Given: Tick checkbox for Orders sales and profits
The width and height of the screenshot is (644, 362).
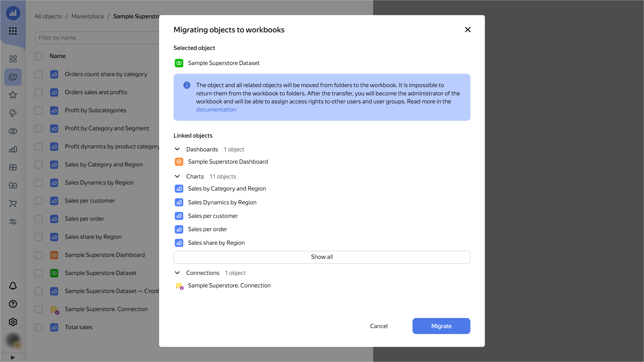Looking at the screenshot, I should (39, 92).
